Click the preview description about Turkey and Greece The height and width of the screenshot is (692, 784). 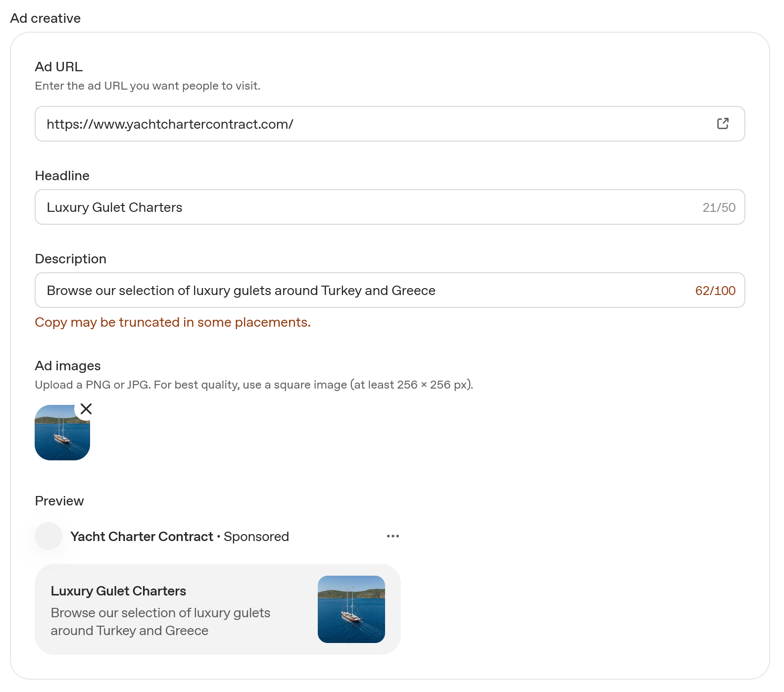160,622
